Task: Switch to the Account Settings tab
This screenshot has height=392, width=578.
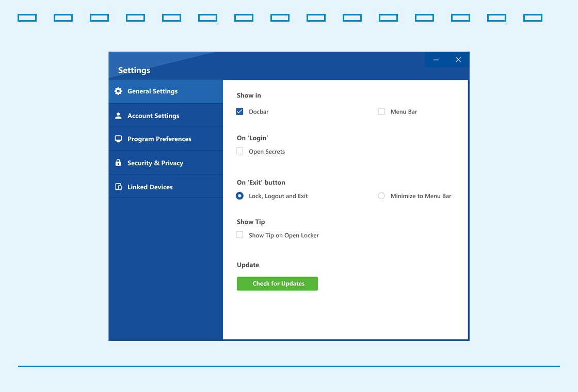Action: [x=166, y=116]
